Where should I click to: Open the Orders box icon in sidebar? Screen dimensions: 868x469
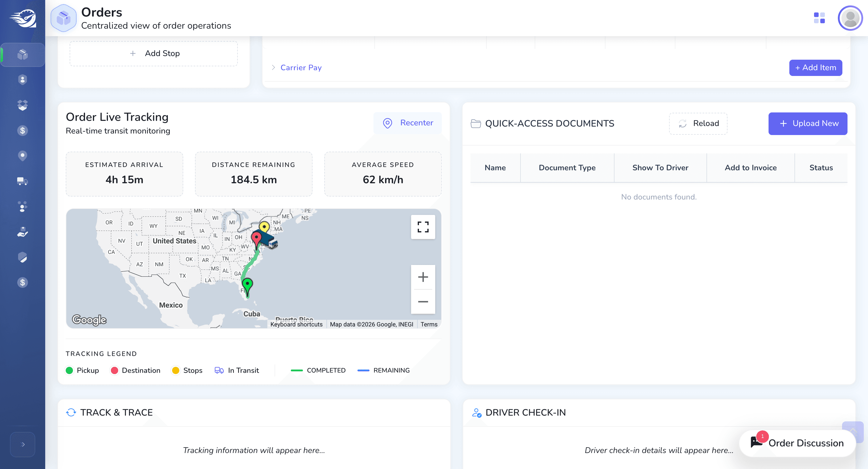pos(23,55)
